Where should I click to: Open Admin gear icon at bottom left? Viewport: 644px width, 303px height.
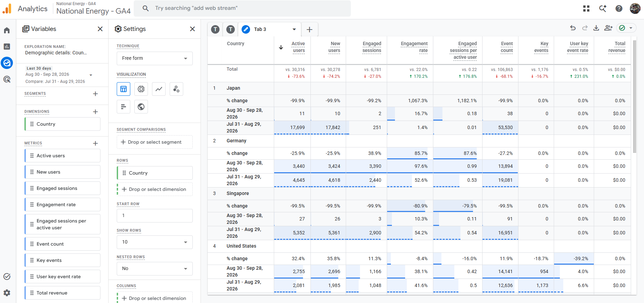tap(7, 293)
